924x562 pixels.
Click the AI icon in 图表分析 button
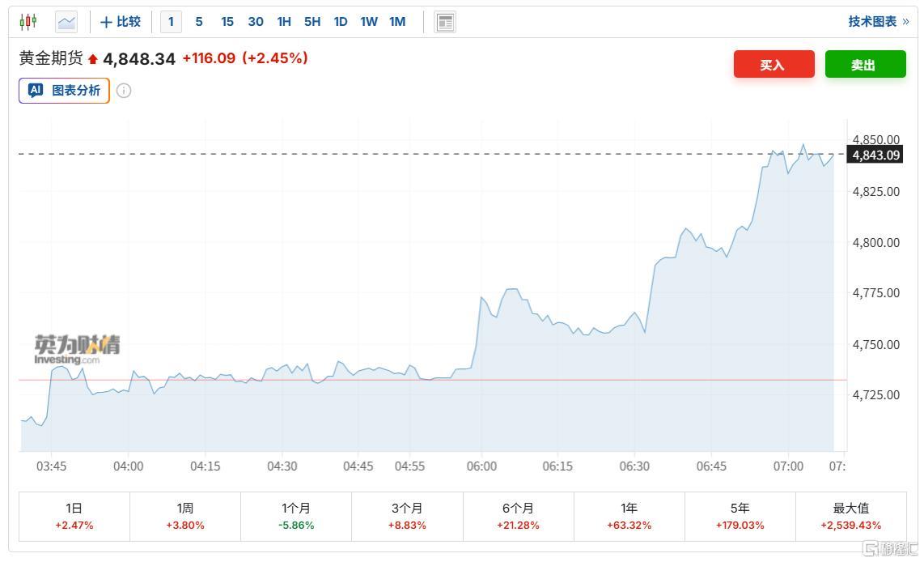pyautogui.click(x=36, y=91)
